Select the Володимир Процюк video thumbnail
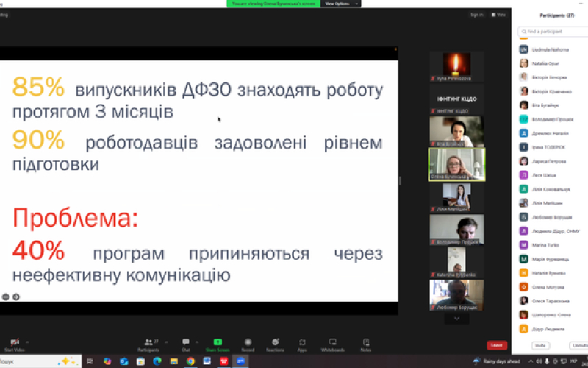The height and width of the screenshot is (368, 588). point(456,230)
